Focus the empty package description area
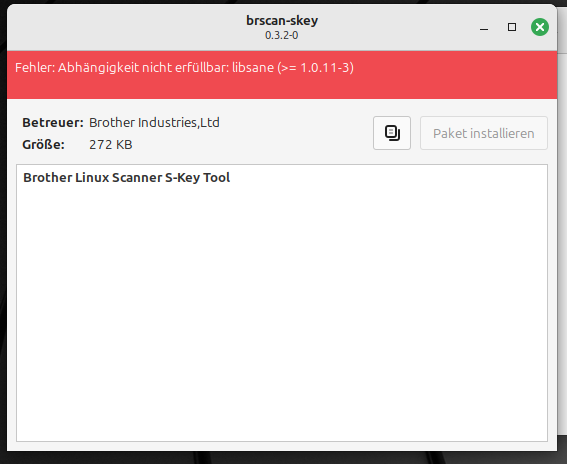 (x=282, y=311)
